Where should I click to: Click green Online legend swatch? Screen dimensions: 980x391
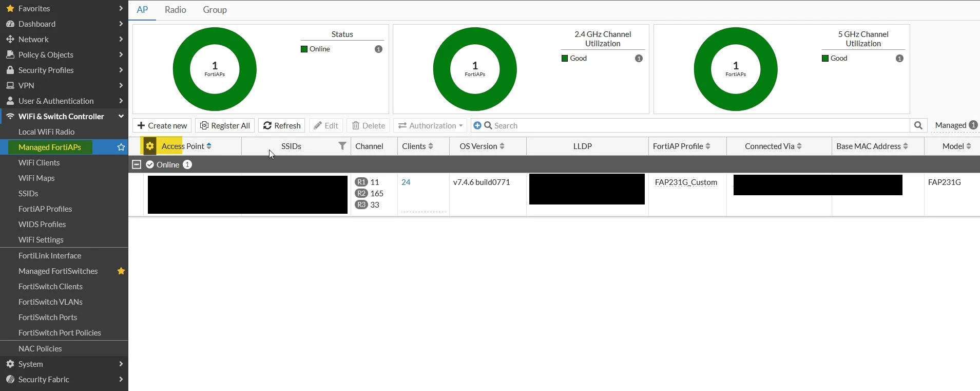pos(304,49)
